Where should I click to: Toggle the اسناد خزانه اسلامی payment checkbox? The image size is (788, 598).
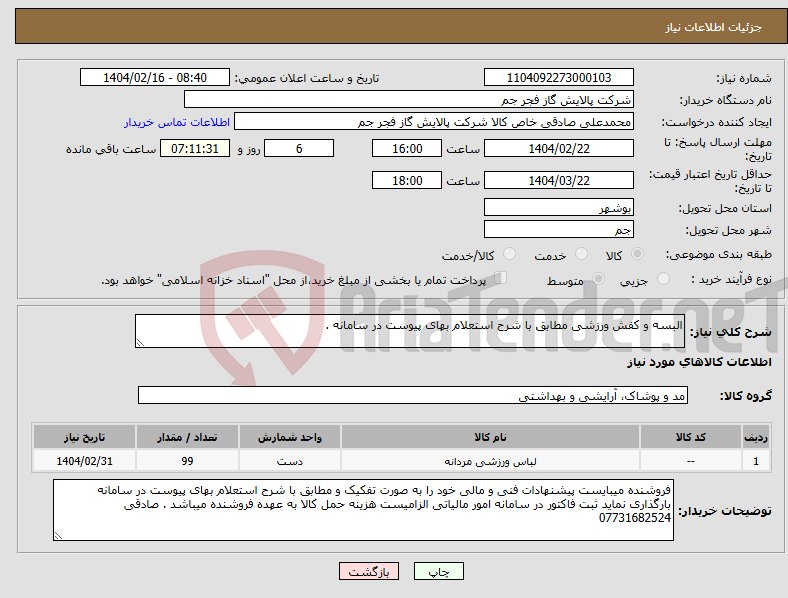pos(500,278)
